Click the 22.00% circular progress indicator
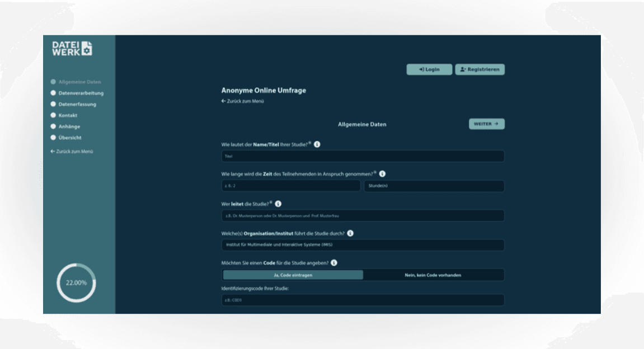 point(76,282)
